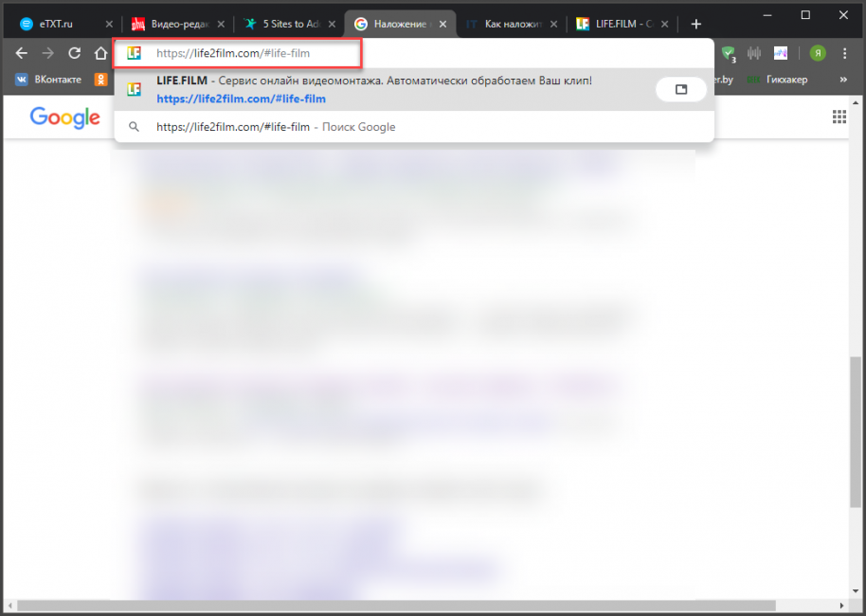Click the Google logo
The image size is (866, 616).
pyautogui.click(x=65, y=118)
